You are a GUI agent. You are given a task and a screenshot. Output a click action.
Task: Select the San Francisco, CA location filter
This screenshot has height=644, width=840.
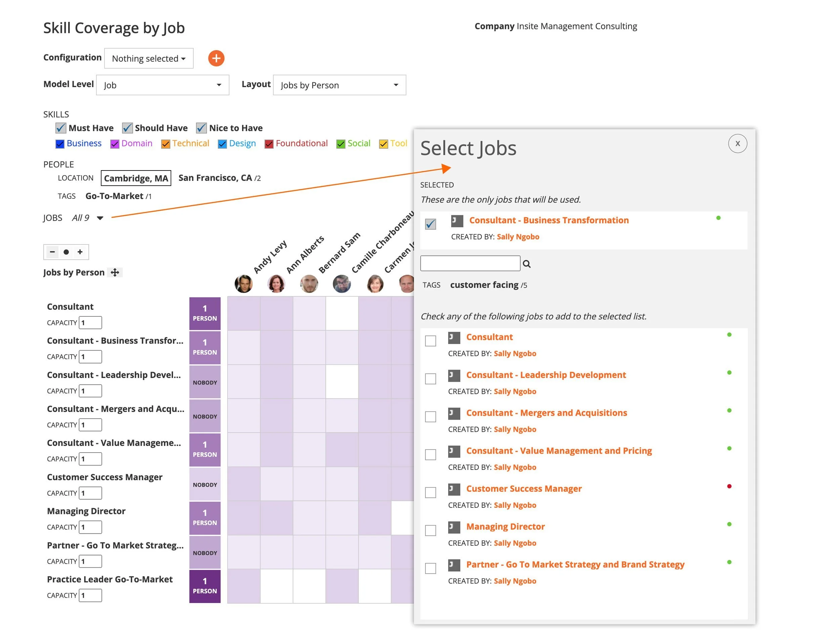(x=215, y=178)
